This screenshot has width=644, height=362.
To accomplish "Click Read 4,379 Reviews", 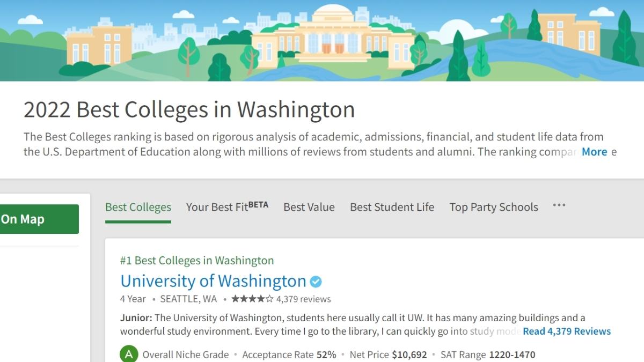I will [x=566, y=331].
